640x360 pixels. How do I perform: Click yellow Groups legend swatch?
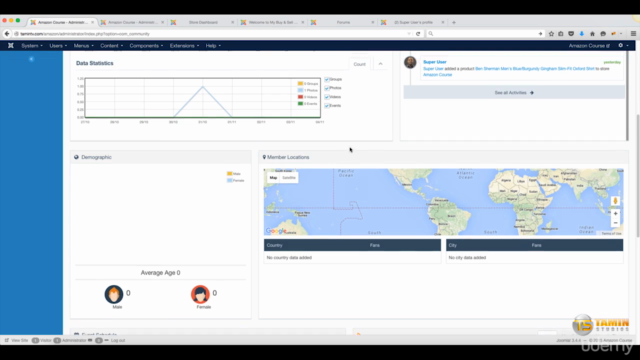(x=300, y=84)
